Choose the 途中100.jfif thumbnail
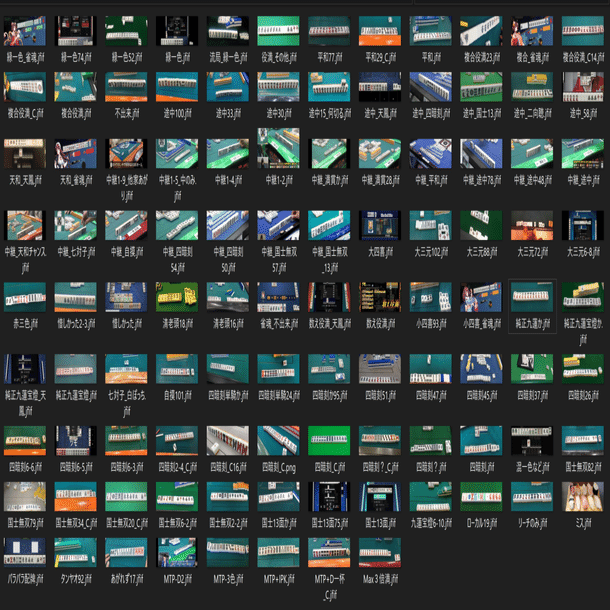This screenshot has height=610, width=610. [x=177, y=87]
